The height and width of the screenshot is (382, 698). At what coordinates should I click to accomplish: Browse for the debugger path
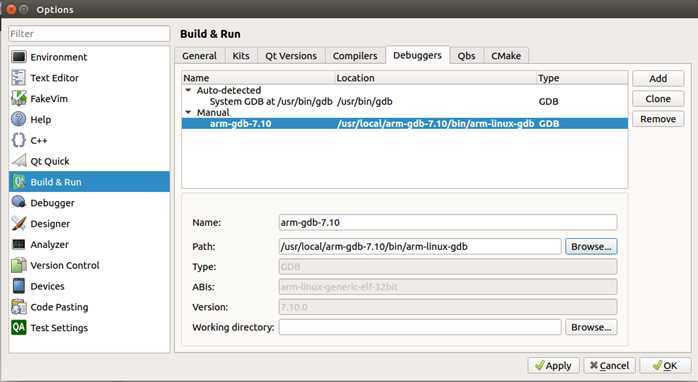click(x=591, y=246)
